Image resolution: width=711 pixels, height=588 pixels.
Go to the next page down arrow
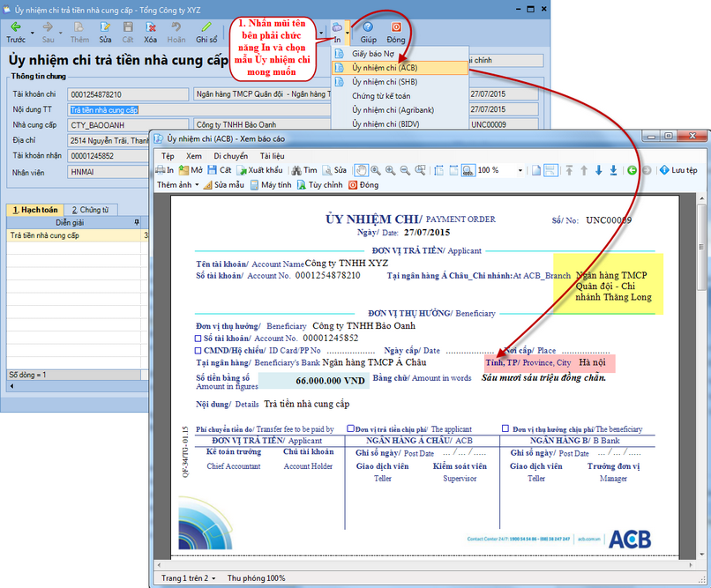coord(599,170)
